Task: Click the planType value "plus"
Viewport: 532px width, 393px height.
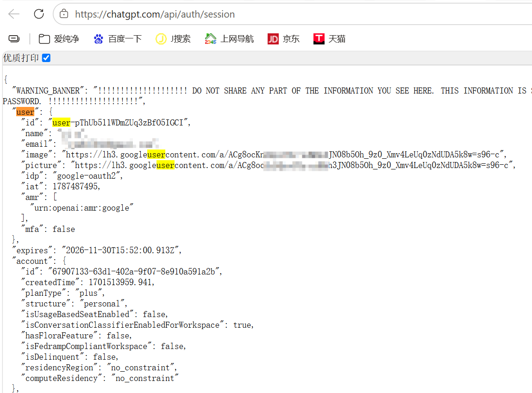Action: [x=88, y=293]
